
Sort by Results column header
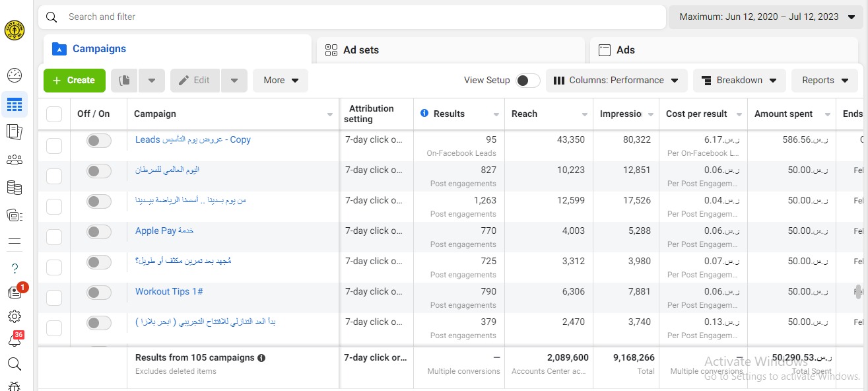coord(449,114)
